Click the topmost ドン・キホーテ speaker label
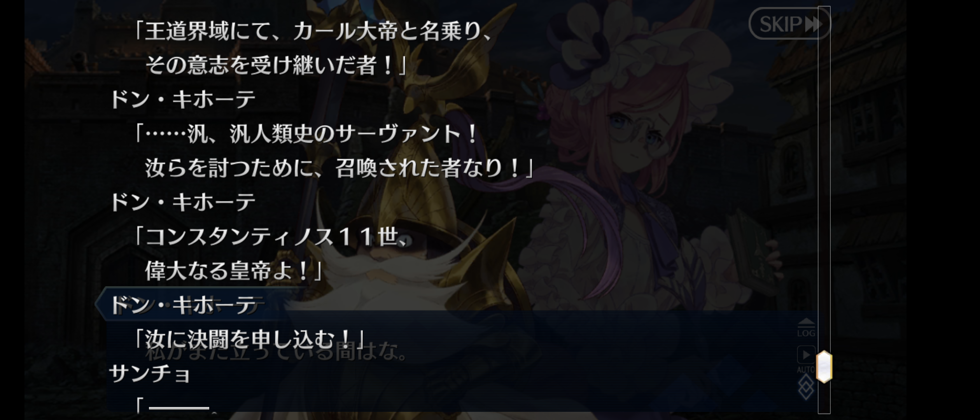The image size is (980, 420). coord(183,99)
